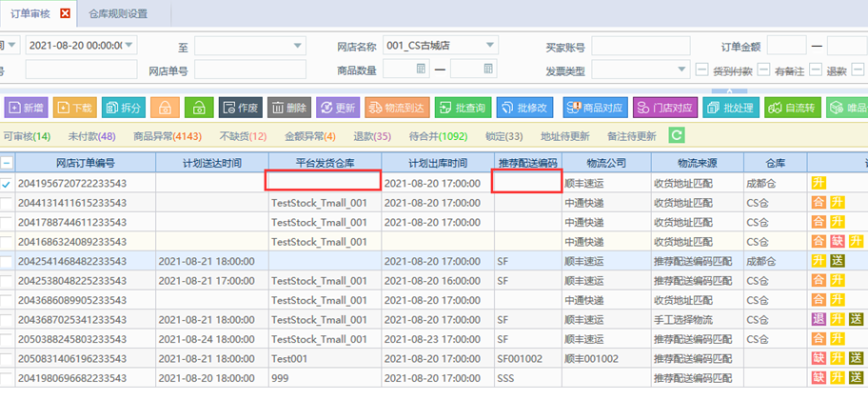868x400 pixels.
Task: Click the 升 tag on order 204195672072233543
Action: click(x=819, y=183)
